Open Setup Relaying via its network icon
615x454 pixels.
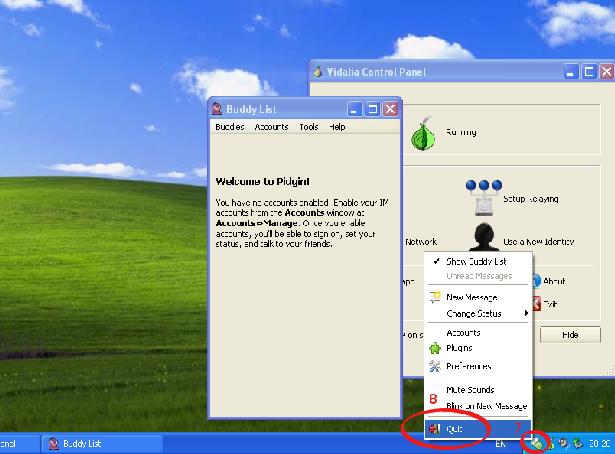pyautogui.click(x=484, y=198)
